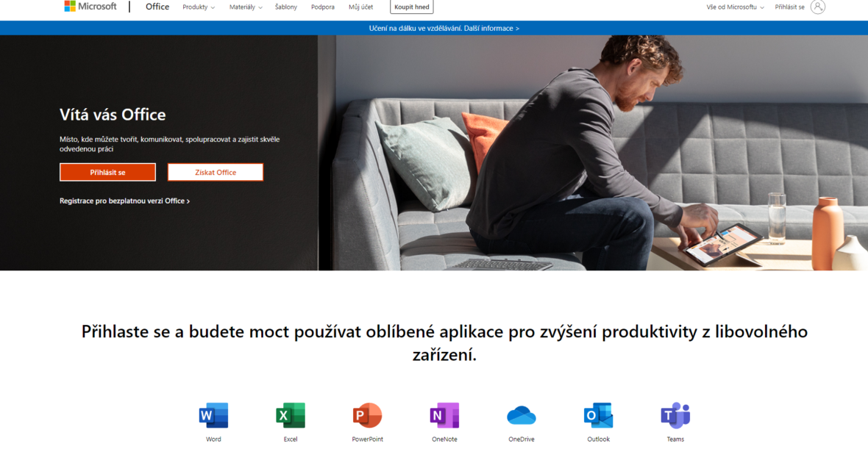Expand the Materiály dropdown menu
868x449 pixels.
pos(246,7)
